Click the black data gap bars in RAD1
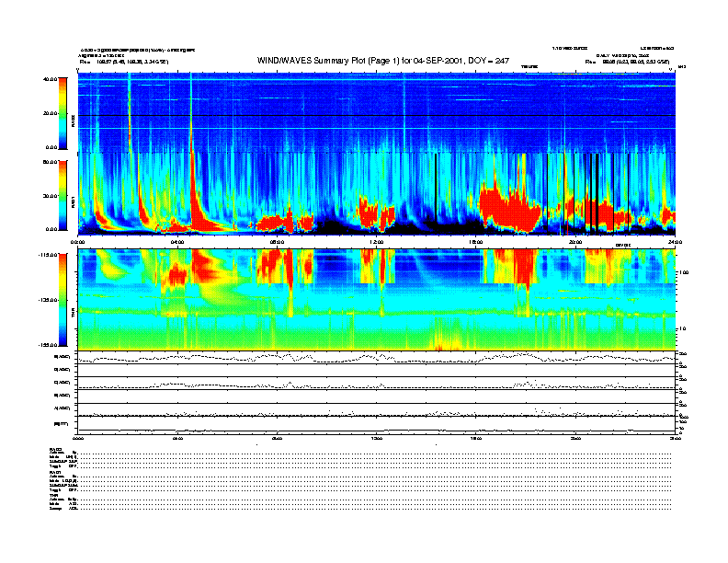Viewport: 728px width, 563px height. click(591, 189)
